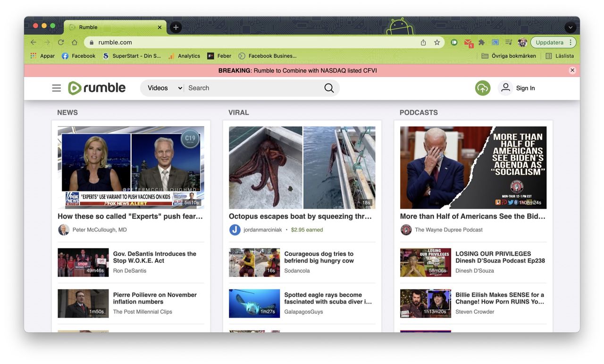
Task: Reload the page using refresh icon
Action: 61,42
